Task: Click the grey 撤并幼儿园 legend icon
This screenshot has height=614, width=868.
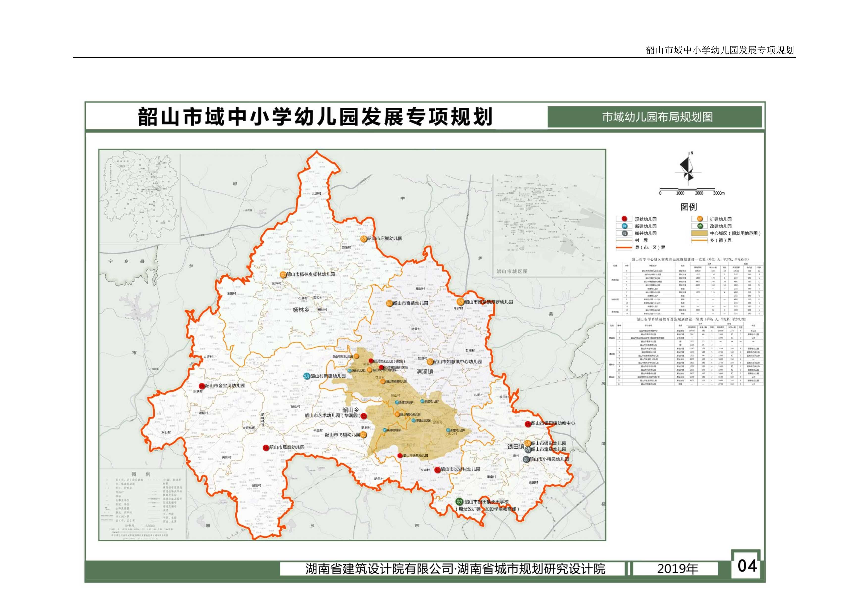Action: (624, 233)
